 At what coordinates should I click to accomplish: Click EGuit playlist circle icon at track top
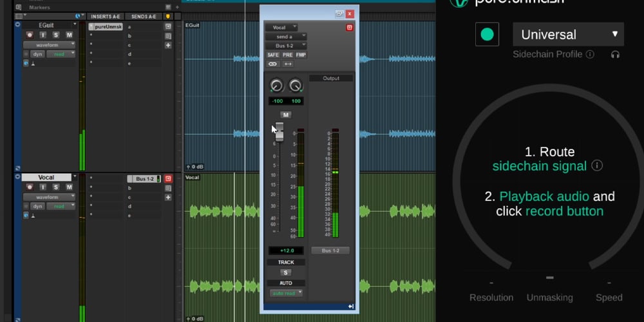click(x=17, y=25)
